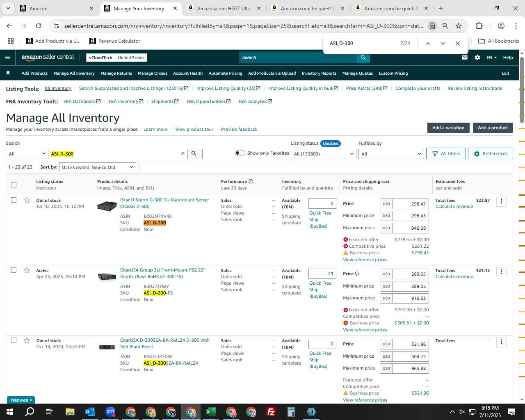Select the ASI_D-300-FS listing checkbox

pyautogui.click(x=14, y=270)
